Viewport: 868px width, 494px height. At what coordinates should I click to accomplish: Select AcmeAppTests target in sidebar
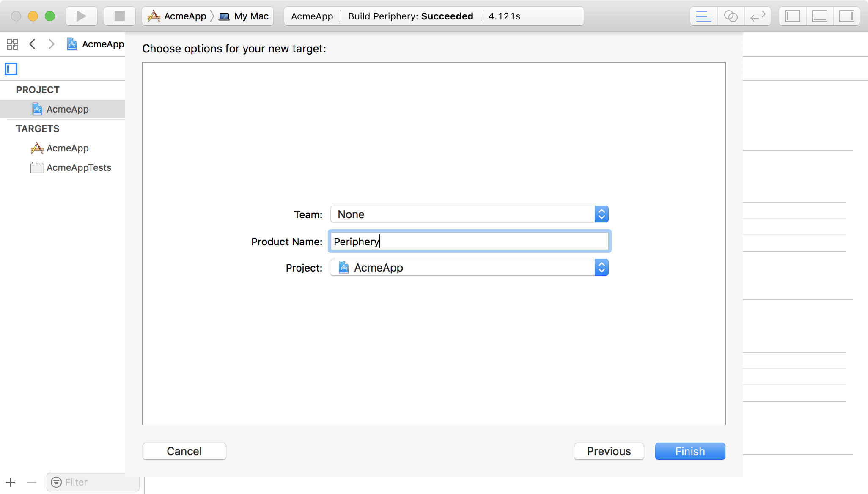pyautogui.click(x=79, y=167)
